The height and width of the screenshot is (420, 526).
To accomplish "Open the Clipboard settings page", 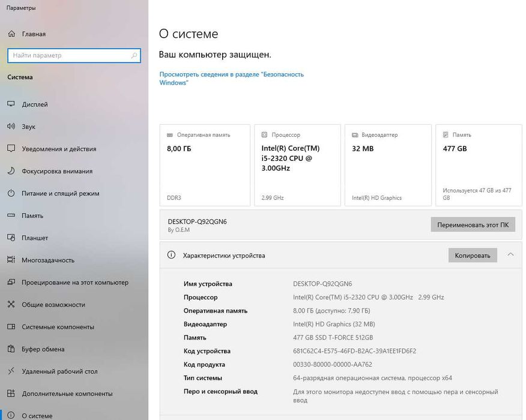I will (x=43, y=349).
